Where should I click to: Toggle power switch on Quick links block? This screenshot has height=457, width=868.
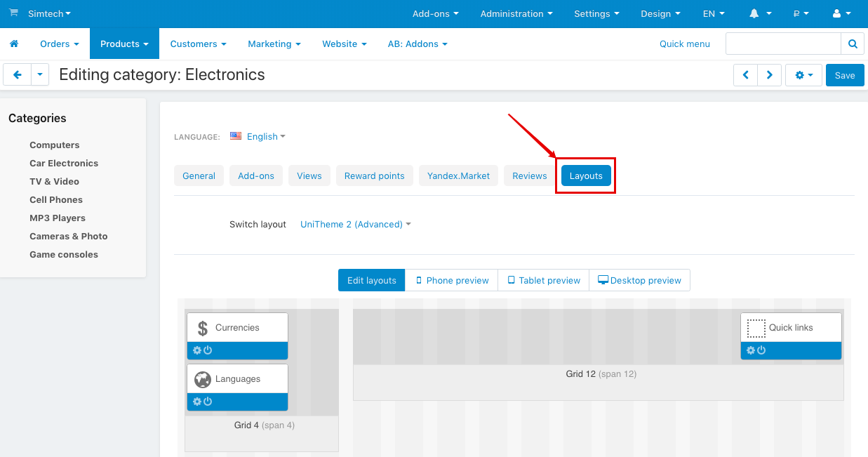tap(761, 350)
